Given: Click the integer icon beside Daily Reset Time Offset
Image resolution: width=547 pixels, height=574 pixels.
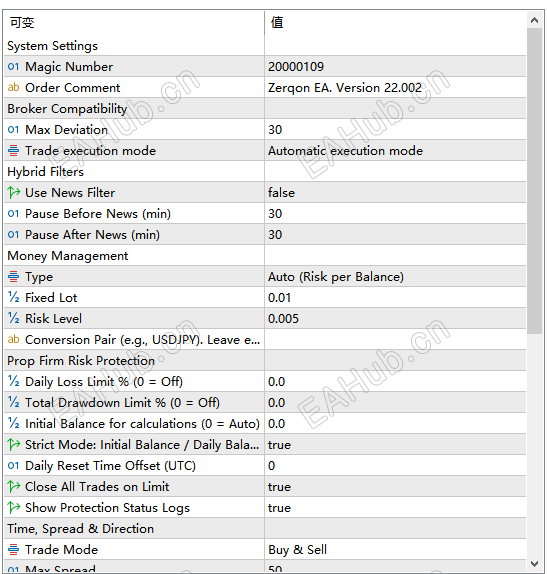Looking at the screenshot, I should (x=13, y=466).
